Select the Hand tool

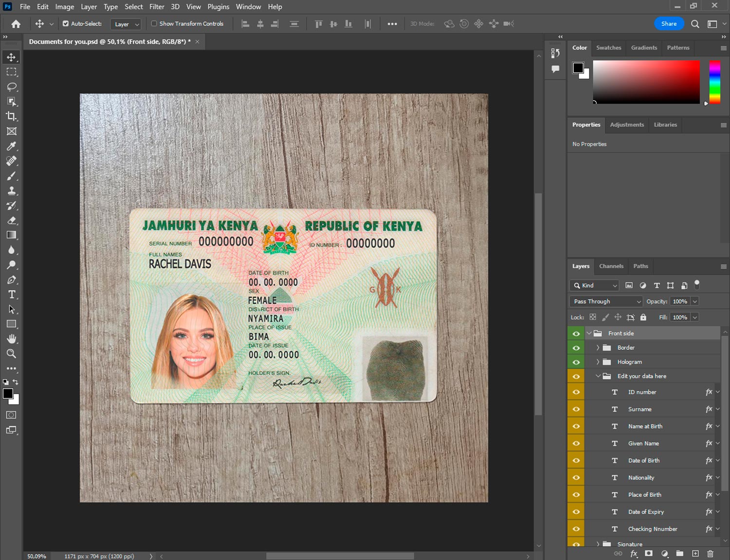click(x=11, y=339)
